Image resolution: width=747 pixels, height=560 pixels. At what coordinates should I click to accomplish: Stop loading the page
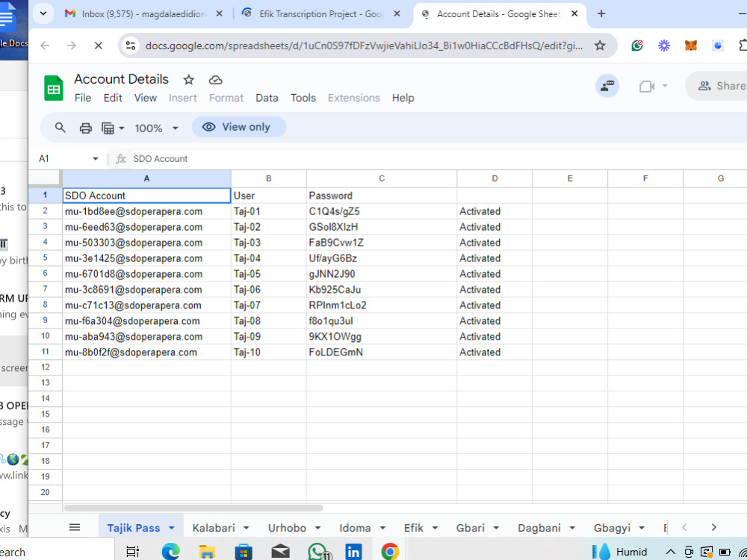tap(98, 46)
